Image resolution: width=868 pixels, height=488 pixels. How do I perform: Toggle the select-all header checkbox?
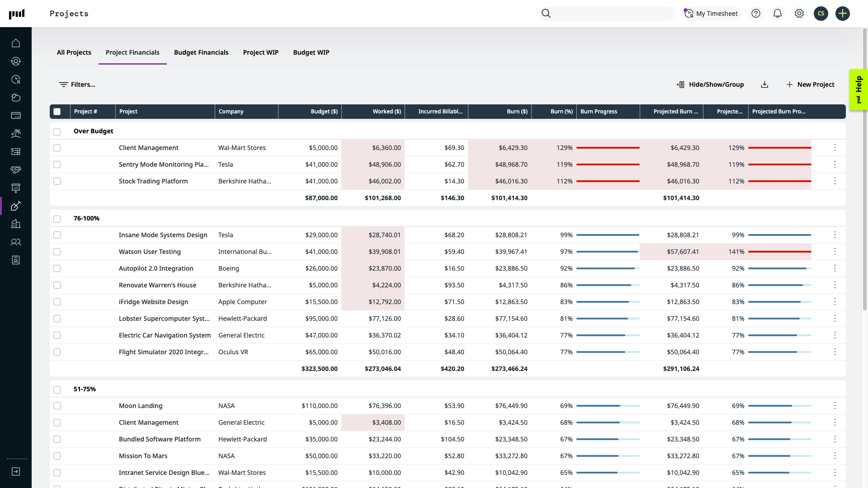point(57,112)
